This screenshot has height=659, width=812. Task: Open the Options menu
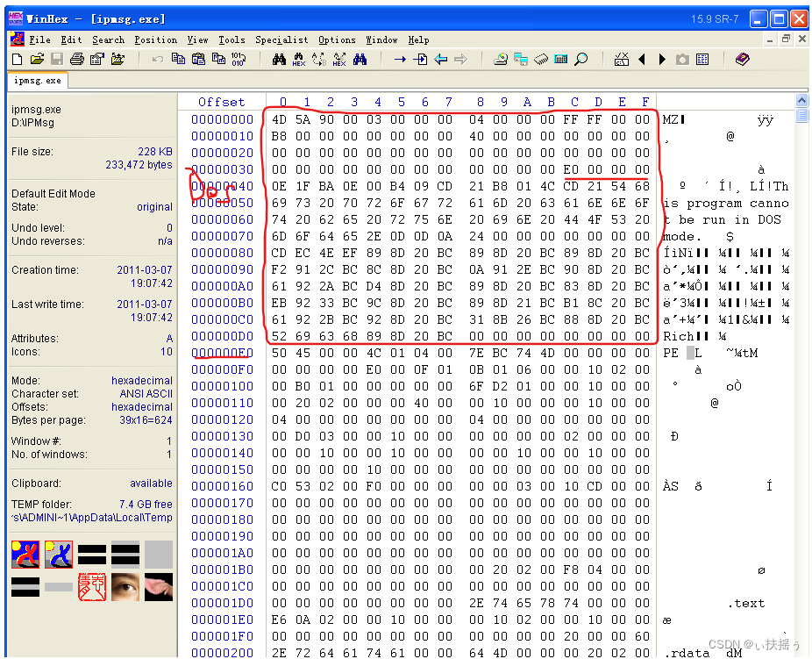[x=337, y=39]
